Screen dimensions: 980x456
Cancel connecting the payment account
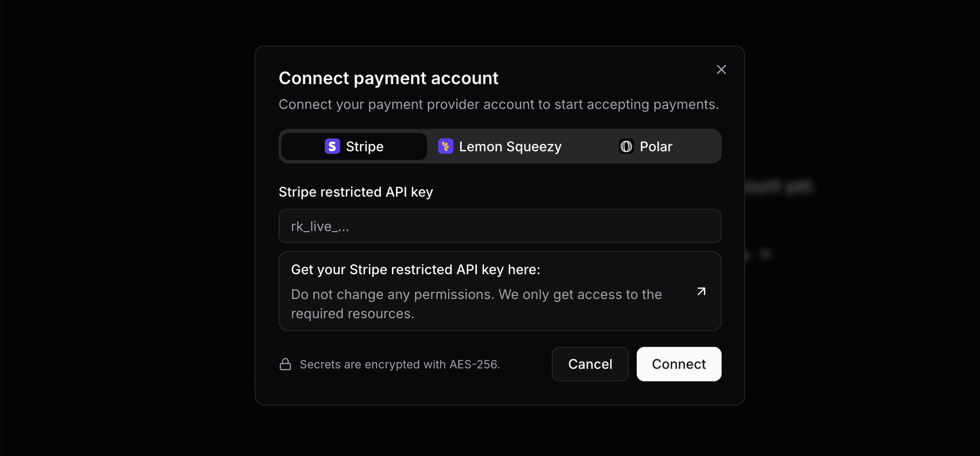point(590,364)
